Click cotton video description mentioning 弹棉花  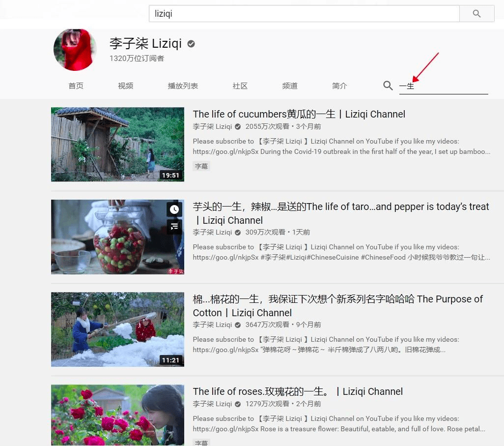pos(326,345)
